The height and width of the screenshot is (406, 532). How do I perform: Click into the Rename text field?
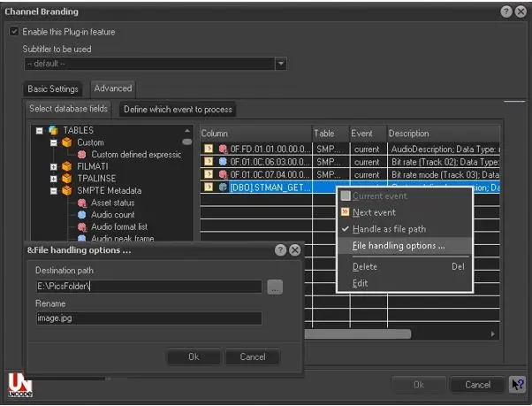click(x=148, y=318)
